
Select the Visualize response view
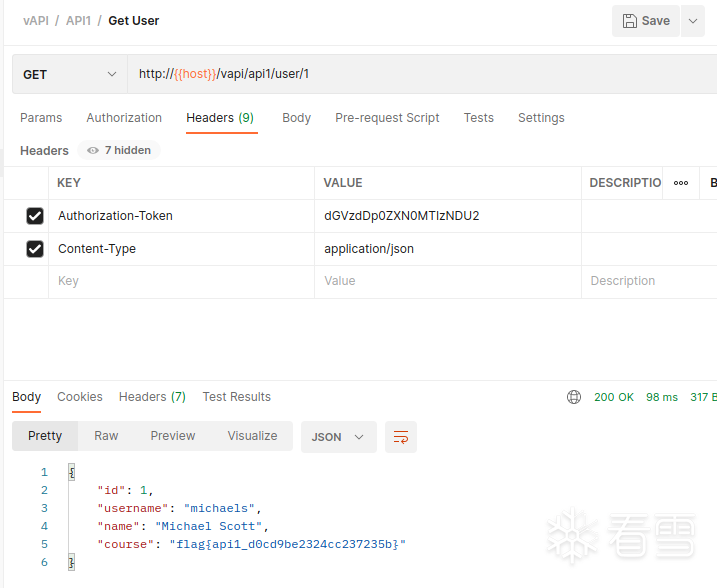pos(252,436)
